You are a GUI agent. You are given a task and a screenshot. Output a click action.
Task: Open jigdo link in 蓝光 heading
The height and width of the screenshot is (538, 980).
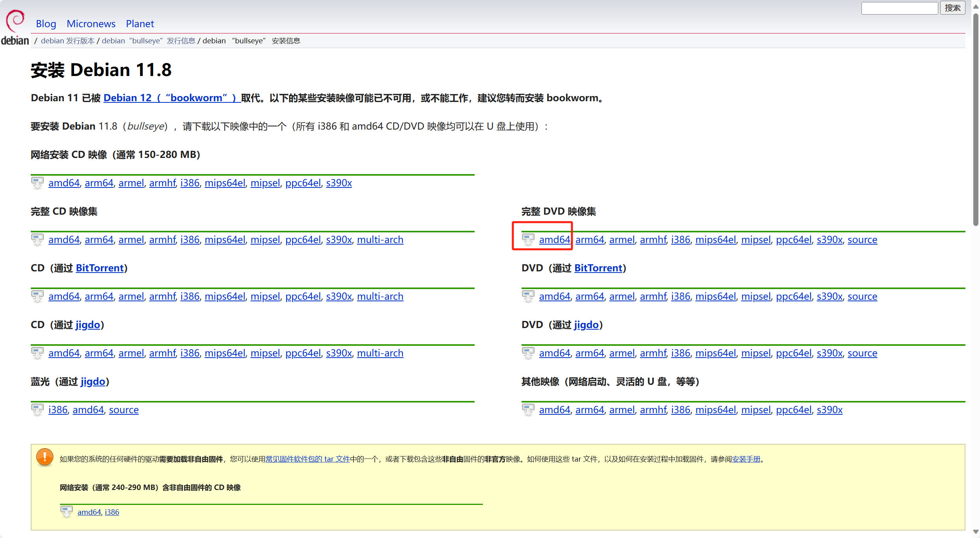tap(93, 381)
